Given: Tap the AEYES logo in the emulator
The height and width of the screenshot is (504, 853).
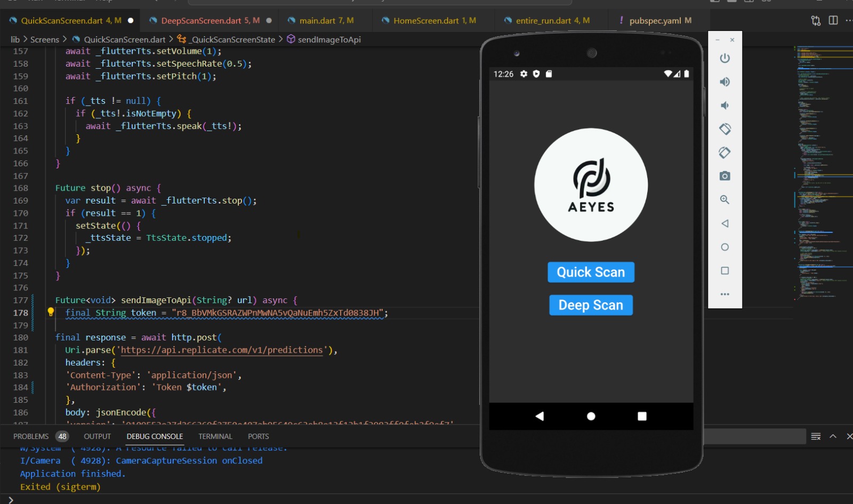Looking at the screenshot, I should tap(591, 185).
